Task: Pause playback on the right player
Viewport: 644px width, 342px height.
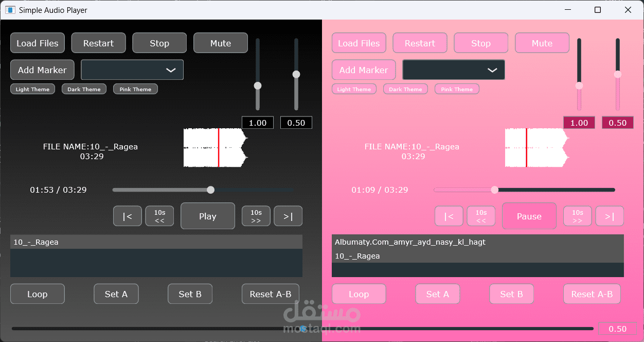Action: [x=529, y=216]
